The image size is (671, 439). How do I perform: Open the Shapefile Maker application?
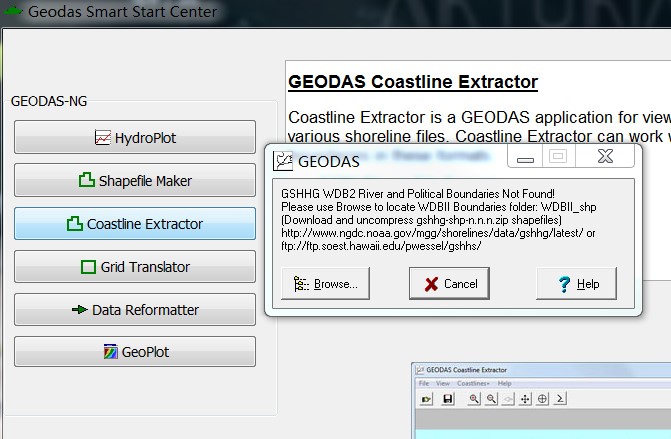coord(135,180)
